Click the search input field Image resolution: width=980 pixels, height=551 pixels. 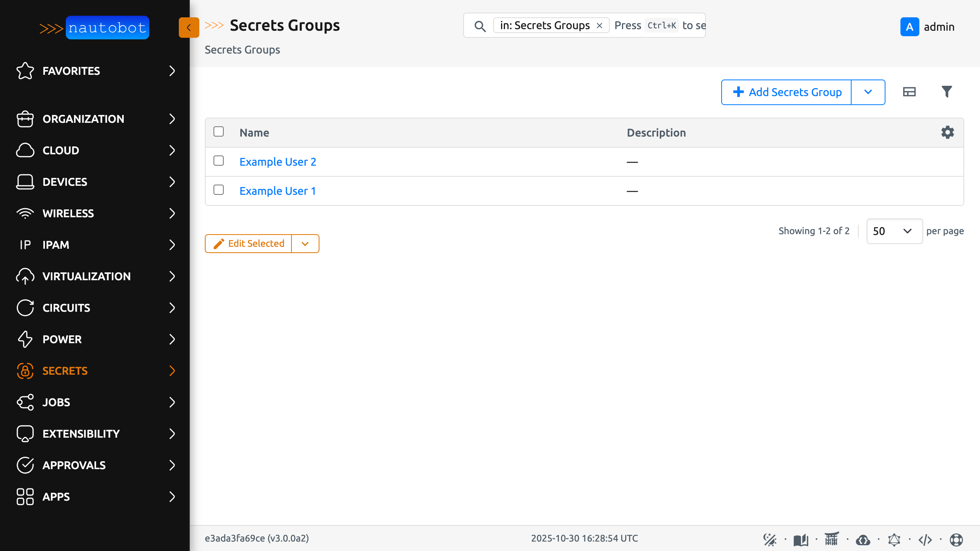pos(658,26)
